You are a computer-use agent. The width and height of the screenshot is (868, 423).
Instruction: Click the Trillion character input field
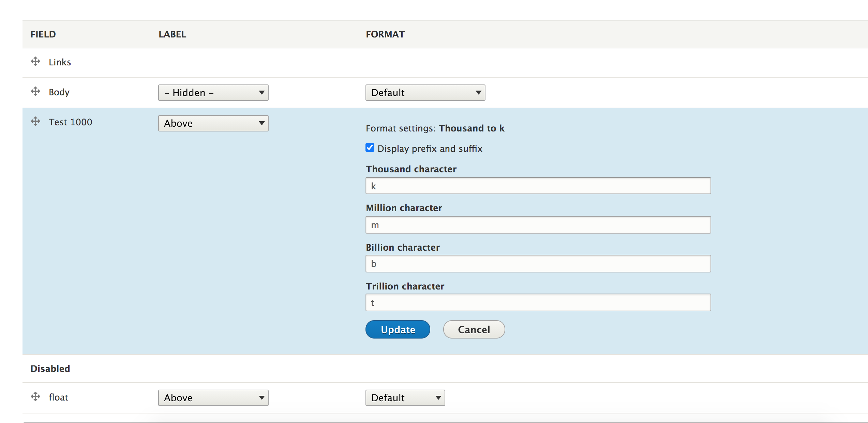[537, 302]
